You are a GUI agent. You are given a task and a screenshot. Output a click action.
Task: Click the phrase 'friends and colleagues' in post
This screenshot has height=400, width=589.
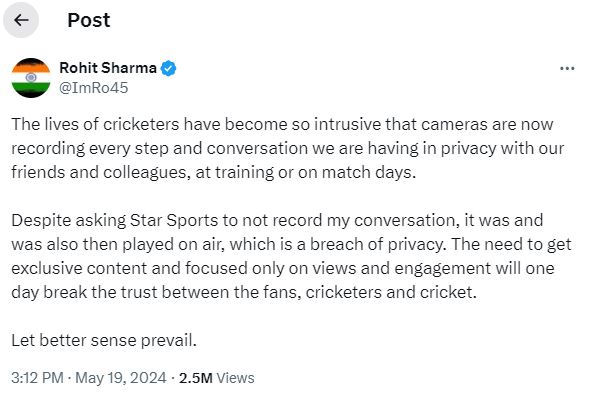[98, 172]
